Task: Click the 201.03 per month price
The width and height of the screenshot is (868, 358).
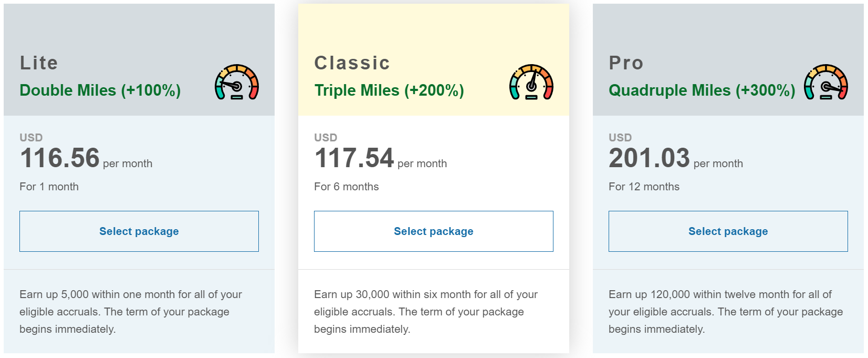Action: pos(676,158)
